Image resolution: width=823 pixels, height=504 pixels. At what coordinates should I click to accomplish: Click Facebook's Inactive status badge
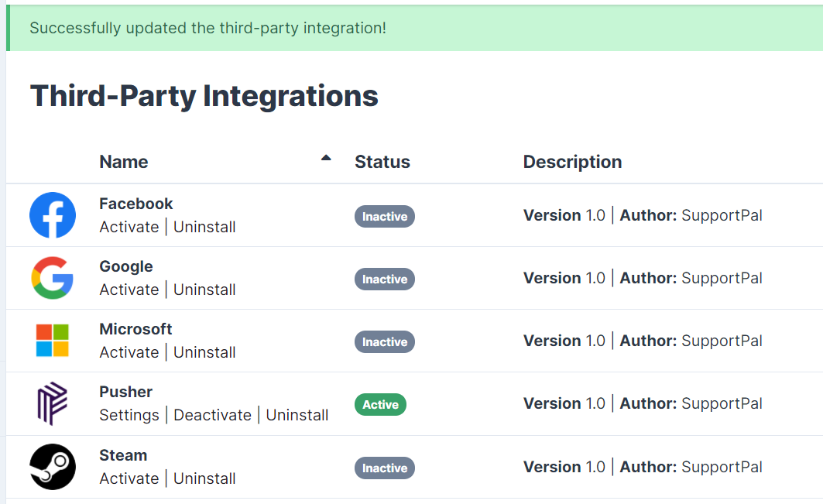coord(385,216)
